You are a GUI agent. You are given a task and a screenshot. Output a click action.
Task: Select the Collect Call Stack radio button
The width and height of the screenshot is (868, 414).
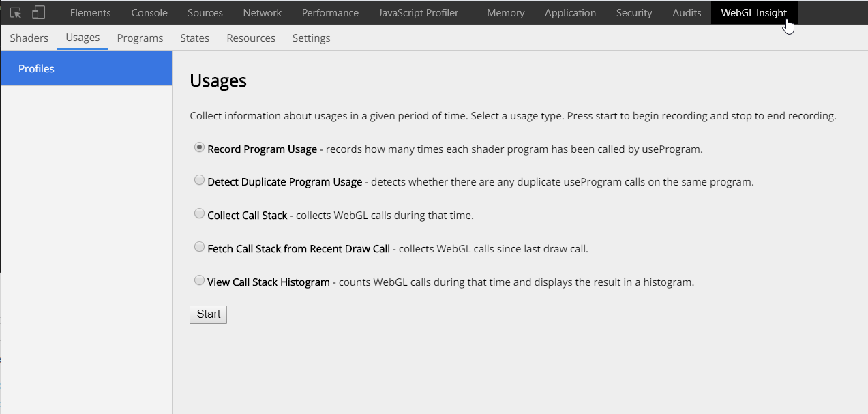click(x=199, y=213)
